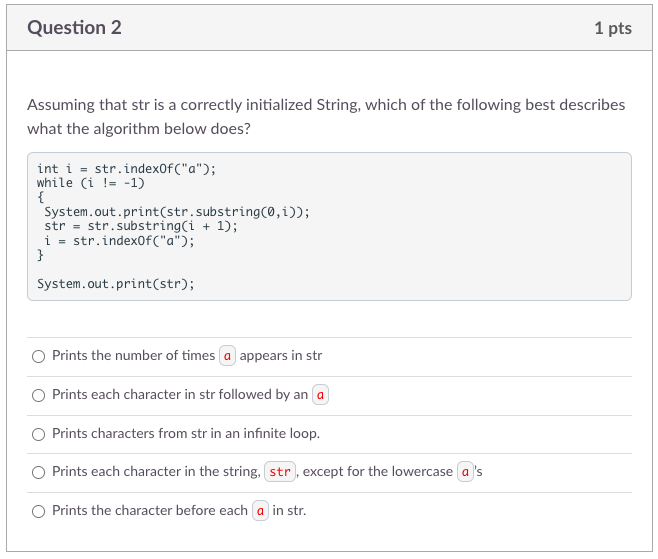Select the 'infinite loop' answer radio button
The height and width of the screenshot is (559, 658).
[38, 434]
